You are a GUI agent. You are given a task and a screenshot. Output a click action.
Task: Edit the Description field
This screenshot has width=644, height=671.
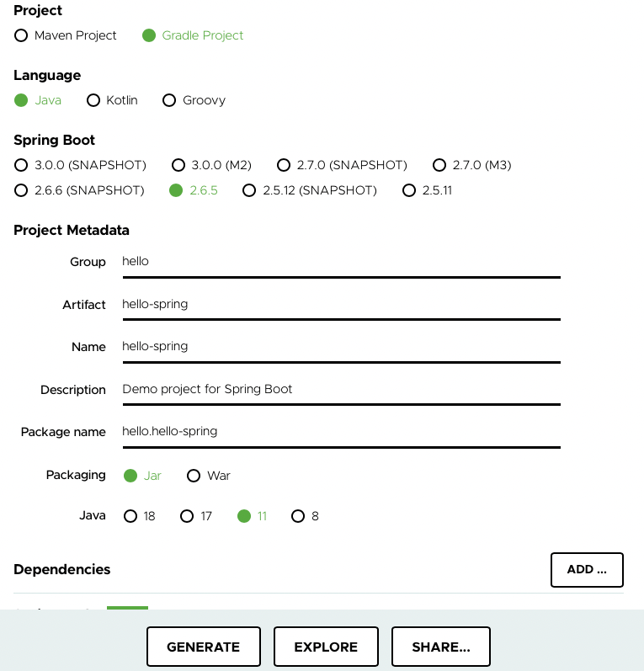coord(342,390)
